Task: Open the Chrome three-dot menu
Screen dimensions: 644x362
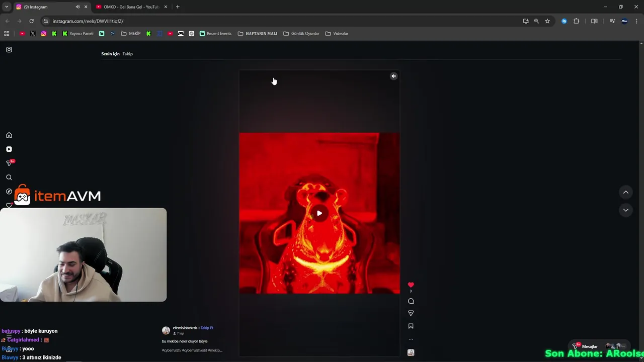Action: 637,21
